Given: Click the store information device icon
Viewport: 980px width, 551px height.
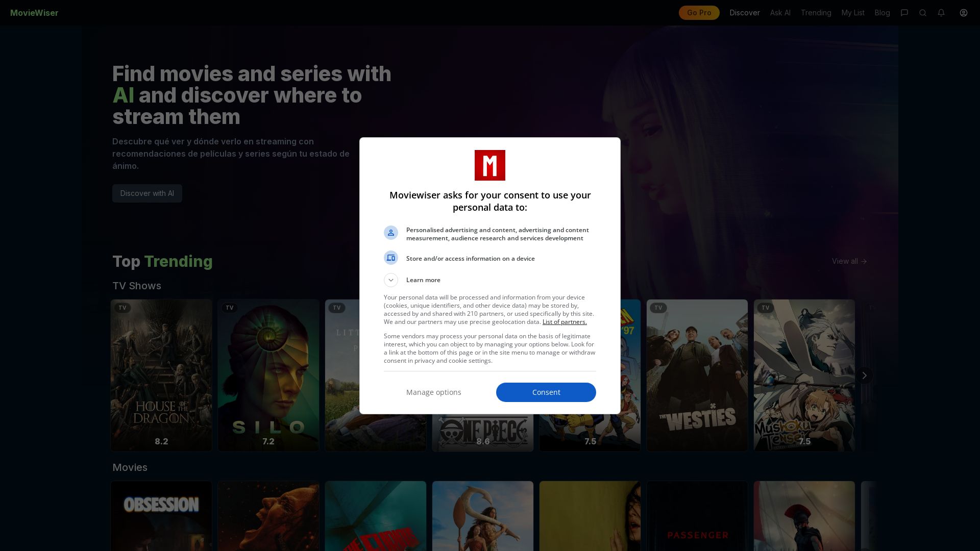Looking at the screenshot, I should click(391, 258).
